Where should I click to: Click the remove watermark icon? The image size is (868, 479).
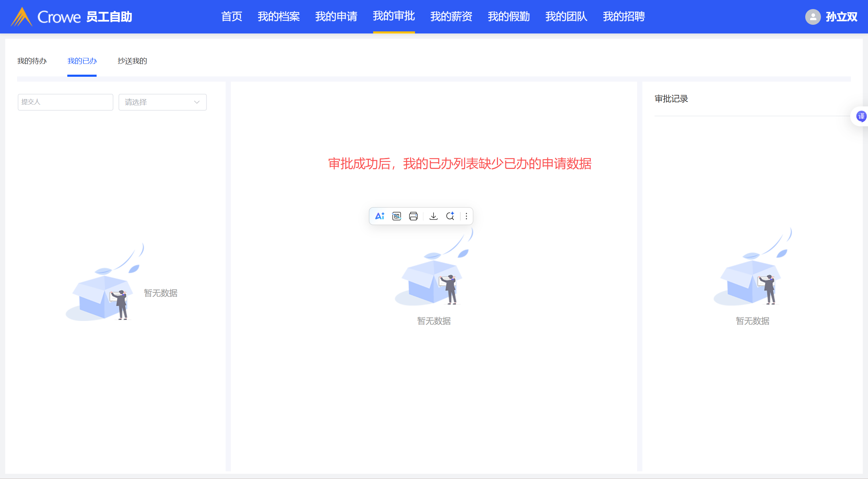pyautogui.click(x=397, y=216)
